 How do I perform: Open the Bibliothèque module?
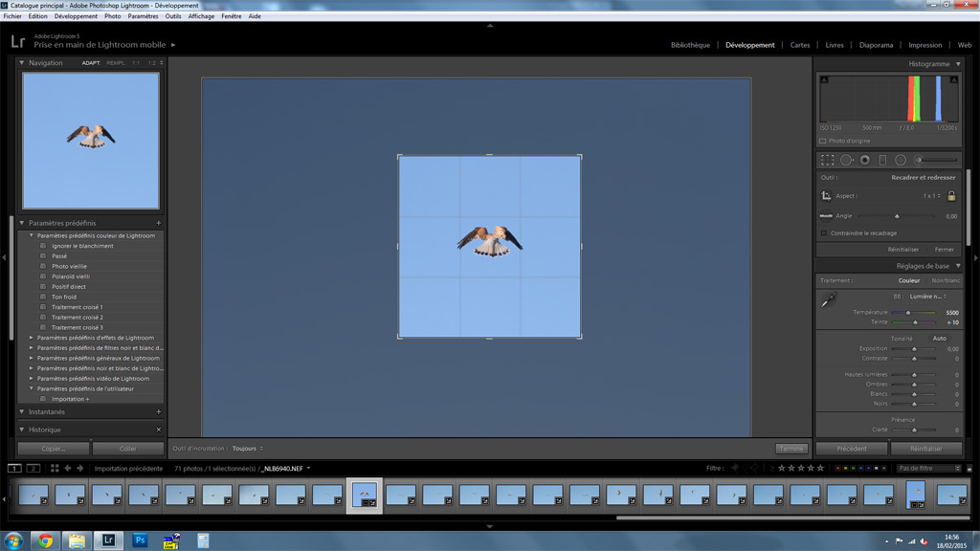690,45
